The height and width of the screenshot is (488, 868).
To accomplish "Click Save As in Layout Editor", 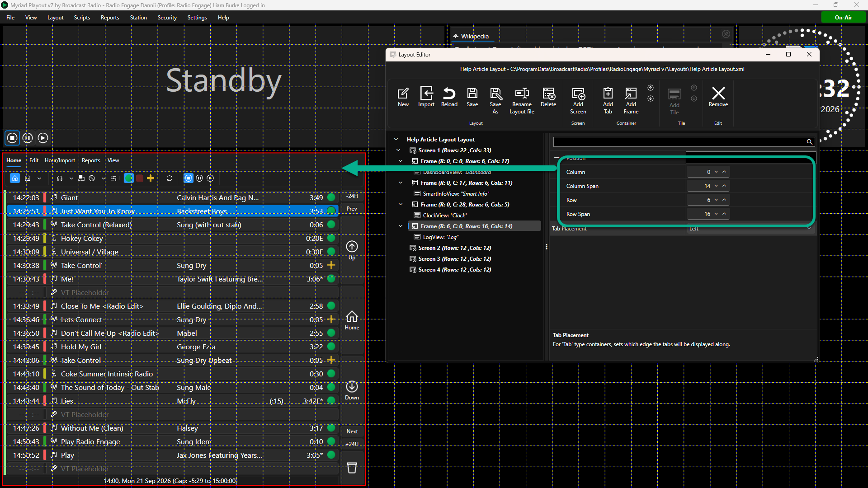I will [495, 100].
